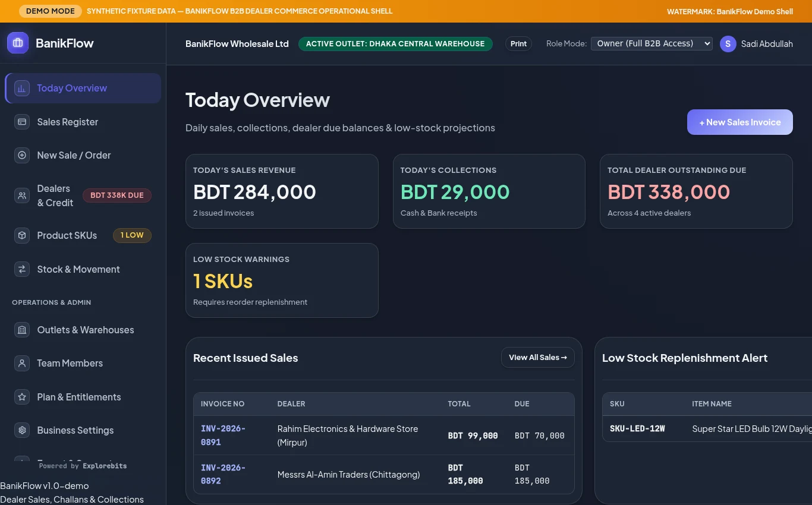This screenshot has width=812, height=505.
Task: Click the BanikFlow briefcase logo icon
Action: tap(18, 43)
